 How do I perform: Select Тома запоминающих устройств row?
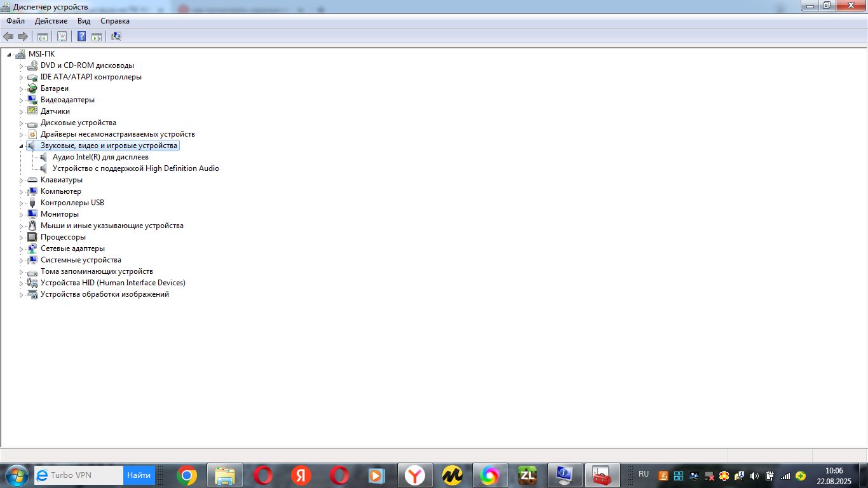(97, 271)
